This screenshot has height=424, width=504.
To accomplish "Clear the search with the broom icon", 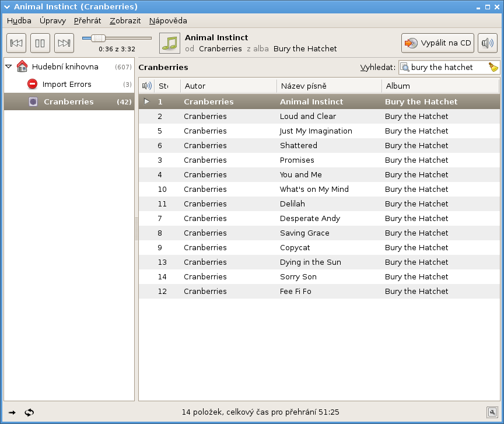I will click(x=494, y=67).
